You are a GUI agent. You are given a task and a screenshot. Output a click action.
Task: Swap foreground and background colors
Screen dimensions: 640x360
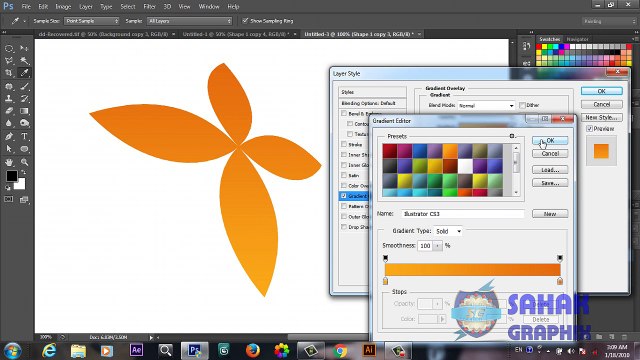click(x=23, y=172)
